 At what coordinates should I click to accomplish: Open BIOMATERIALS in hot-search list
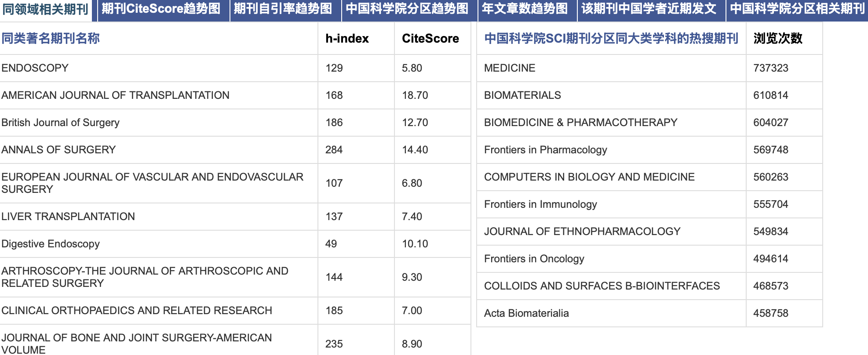click(522, 95)
